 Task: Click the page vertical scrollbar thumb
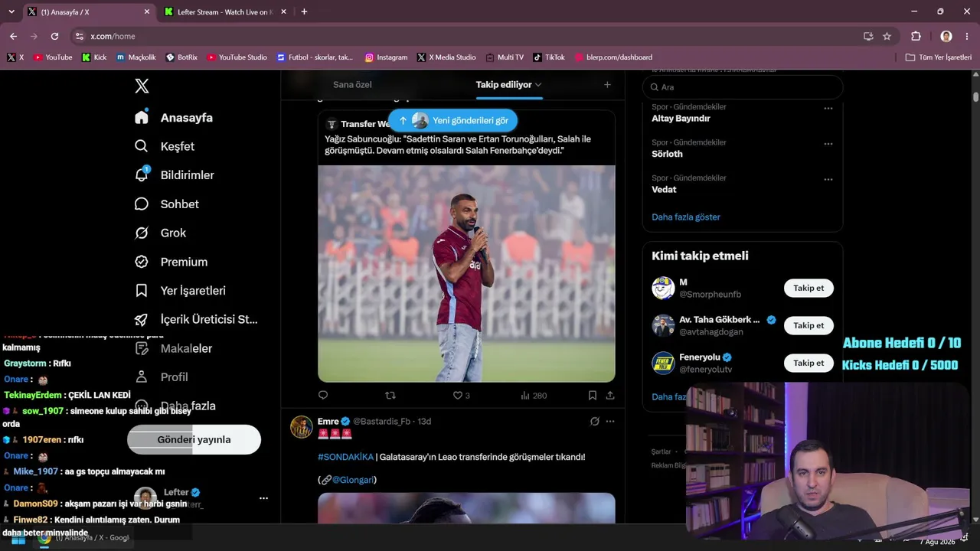[x=975, y=97]
